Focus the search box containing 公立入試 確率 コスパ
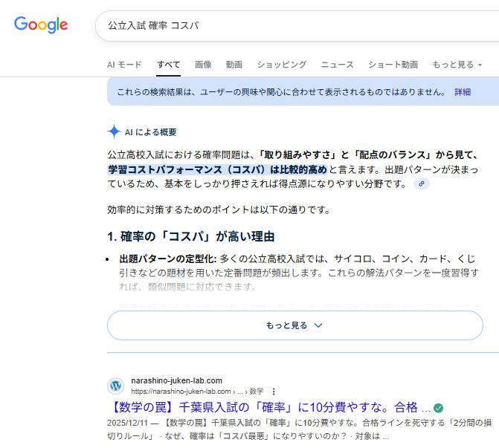 tap(297, 25)
